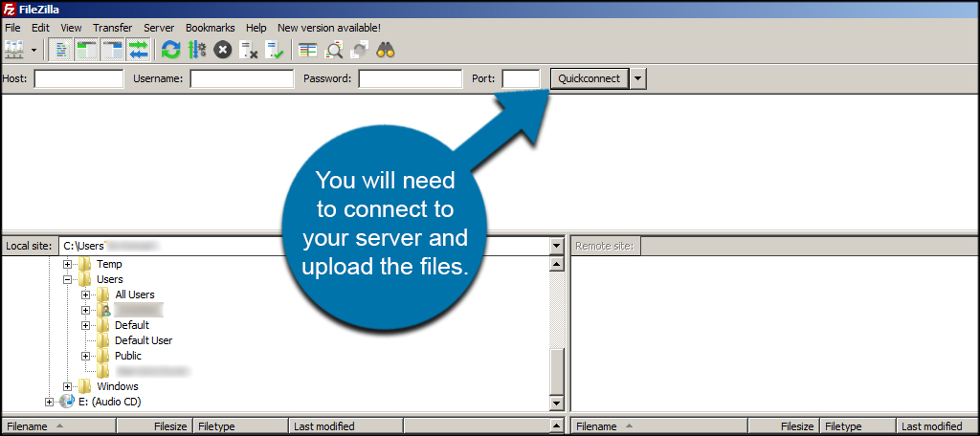Expand the Default folder node

tap(85, 325)
